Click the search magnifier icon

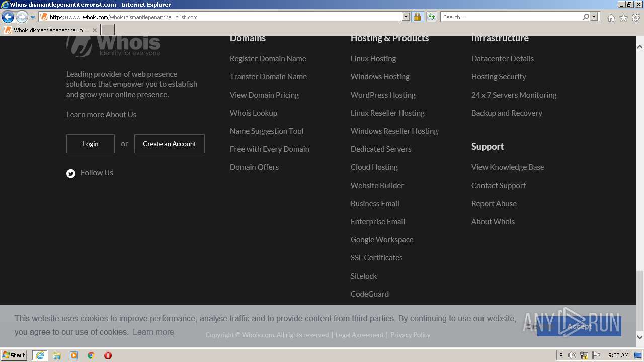[x=586, y=17]
